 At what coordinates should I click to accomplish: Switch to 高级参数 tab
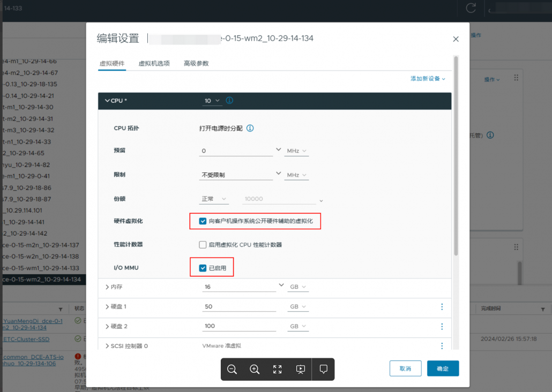pyautogui.click(x=196, y=63)
